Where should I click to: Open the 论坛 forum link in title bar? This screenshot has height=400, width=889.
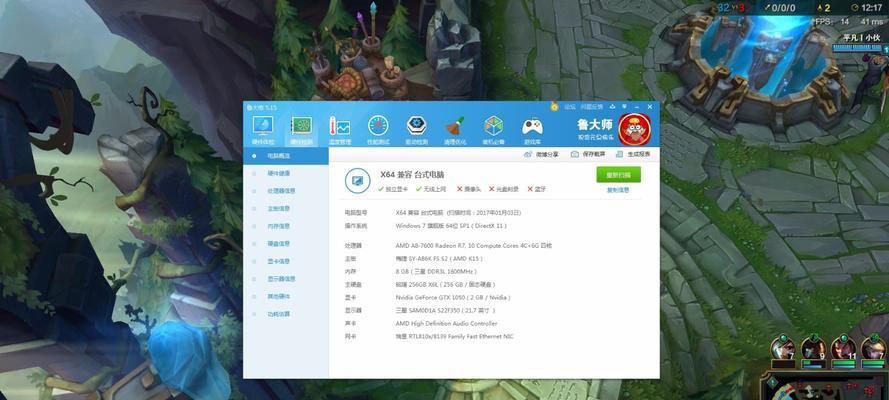[568, 107]
